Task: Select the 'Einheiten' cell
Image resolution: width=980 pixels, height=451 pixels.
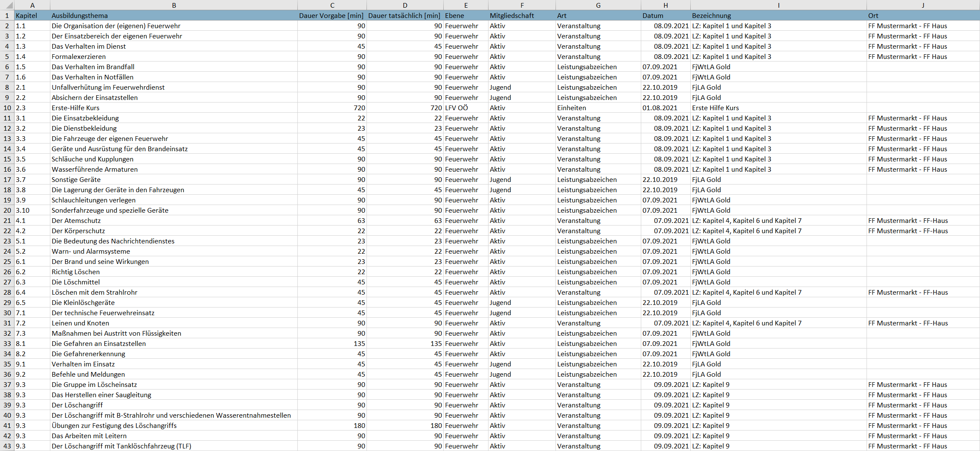Action: click(598, 108)
